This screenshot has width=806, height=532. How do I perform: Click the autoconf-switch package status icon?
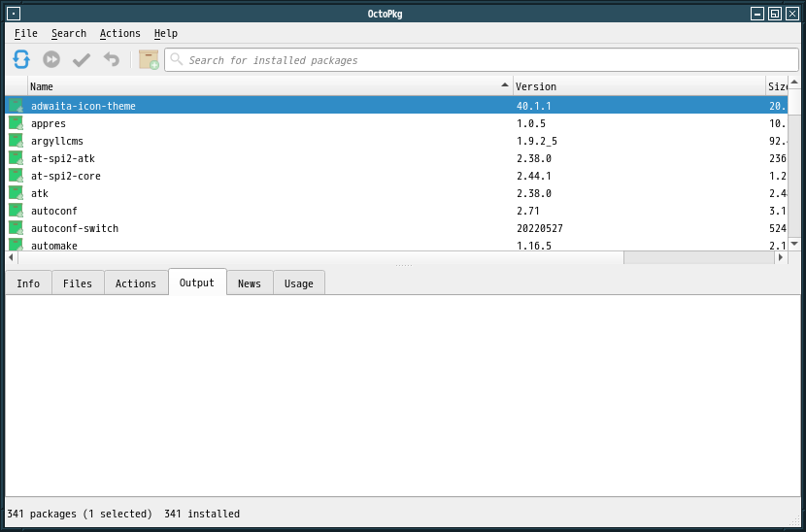[16, 228]
